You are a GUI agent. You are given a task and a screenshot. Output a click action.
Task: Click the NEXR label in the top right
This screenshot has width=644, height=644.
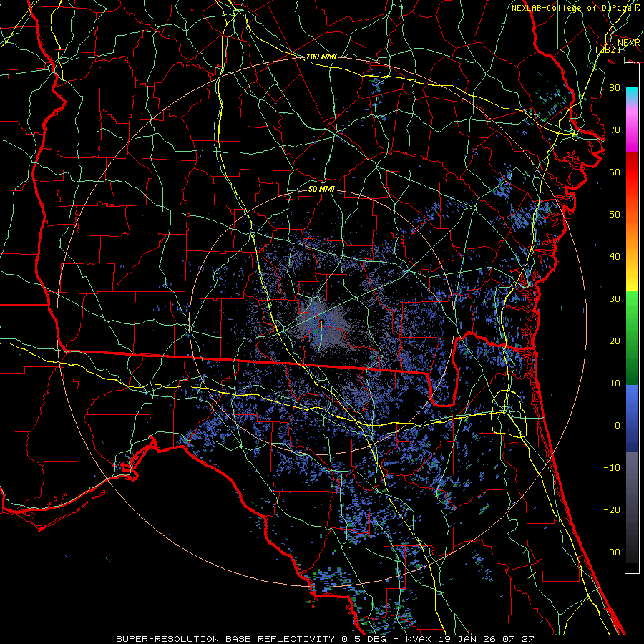[x=629, y=43]
